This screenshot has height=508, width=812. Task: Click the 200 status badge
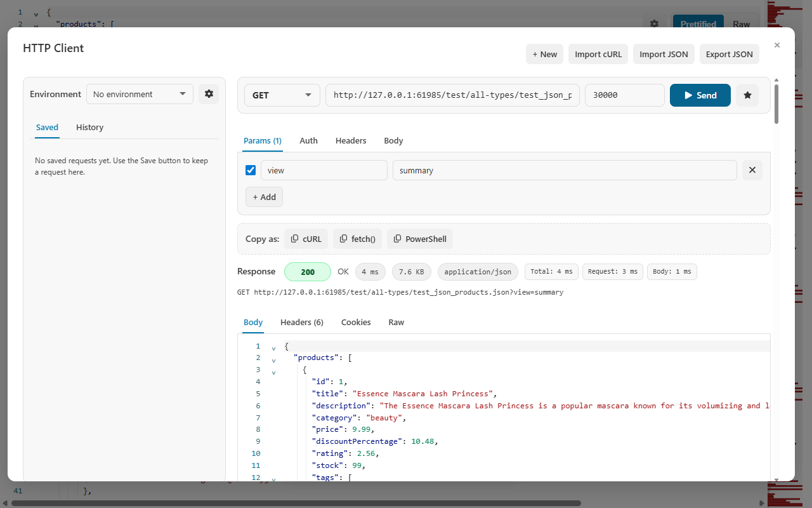click(308, 272)
